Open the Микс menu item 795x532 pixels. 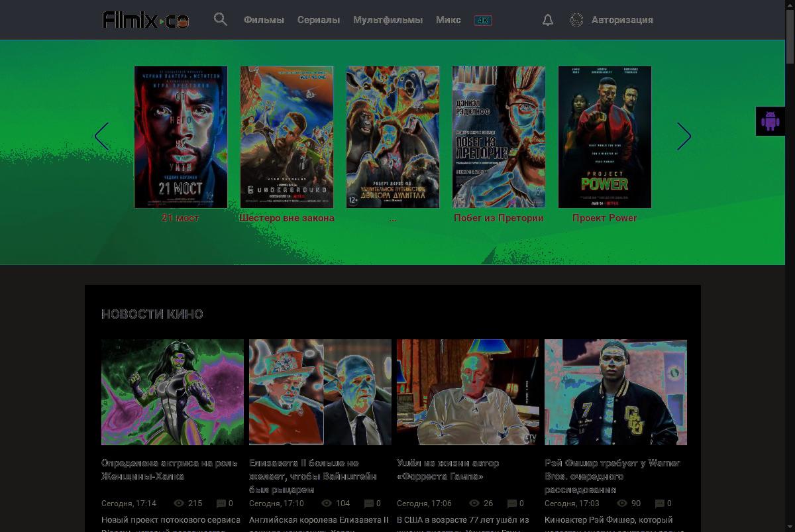coord(449,20)
